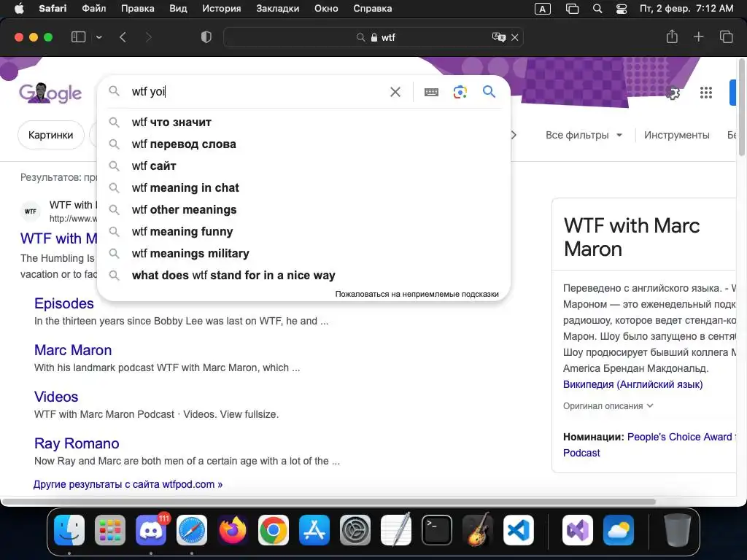Viewport: 747px width, 560px height.
Task: Open Википедия (Английский язык) link
Action: [x=632, y=384]
